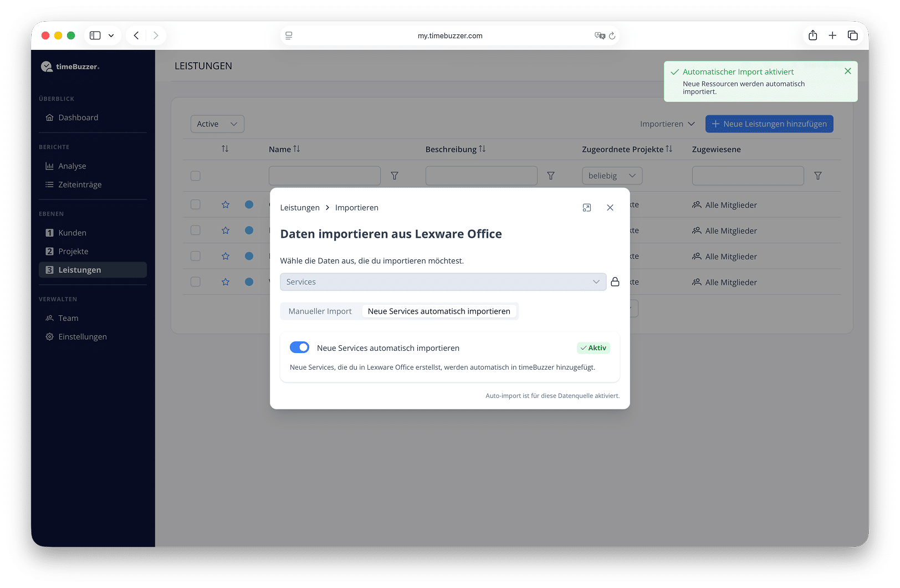This screenshot has height=588, width=900.
Task: Show the Safari tab overview
Action: [853, 35]
